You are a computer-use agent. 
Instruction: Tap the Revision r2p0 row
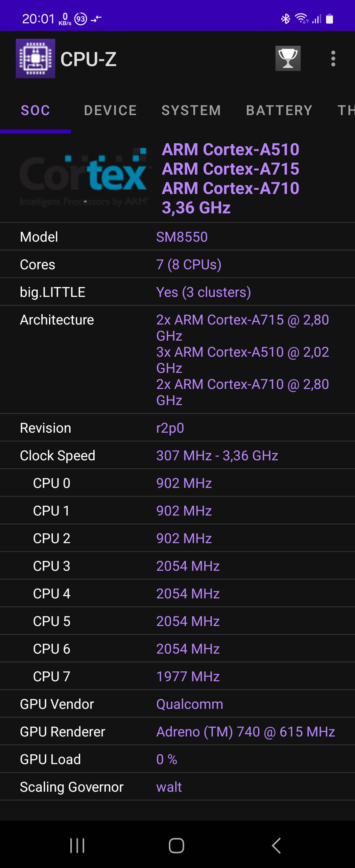[177, 428]
